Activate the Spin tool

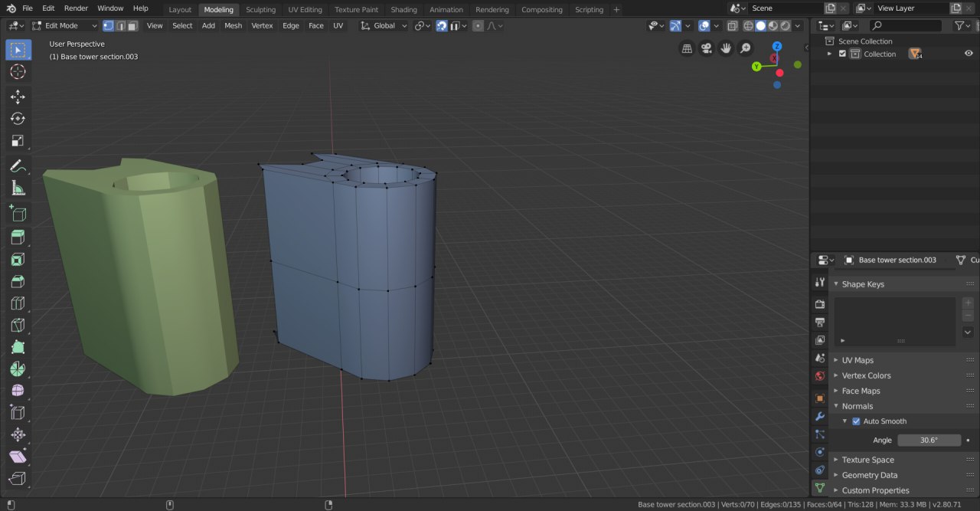[18, 369]
